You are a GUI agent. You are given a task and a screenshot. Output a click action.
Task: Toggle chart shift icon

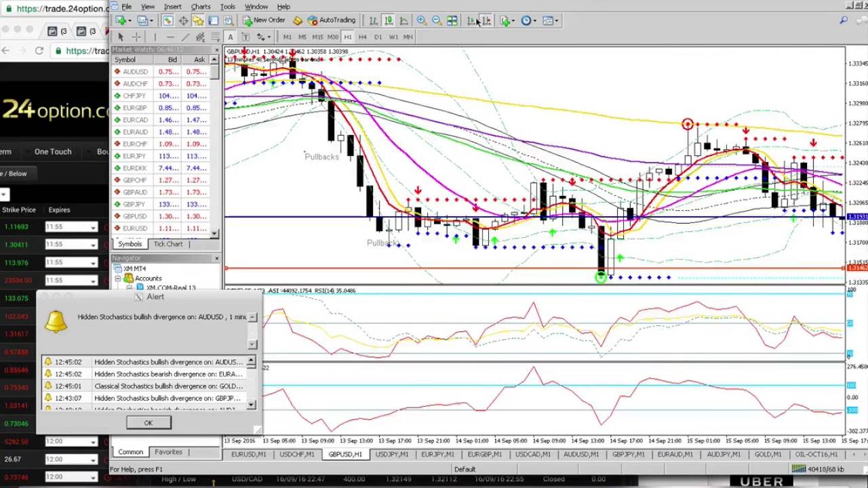pos(486,20)
